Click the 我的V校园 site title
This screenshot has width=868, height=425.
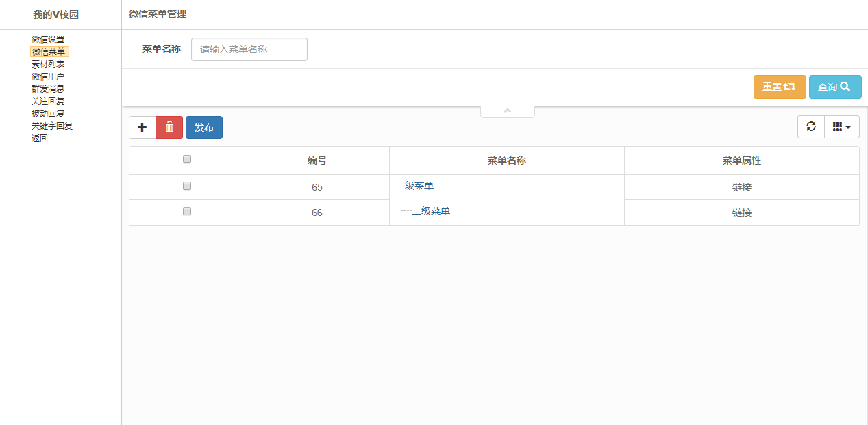coord(56,14)
